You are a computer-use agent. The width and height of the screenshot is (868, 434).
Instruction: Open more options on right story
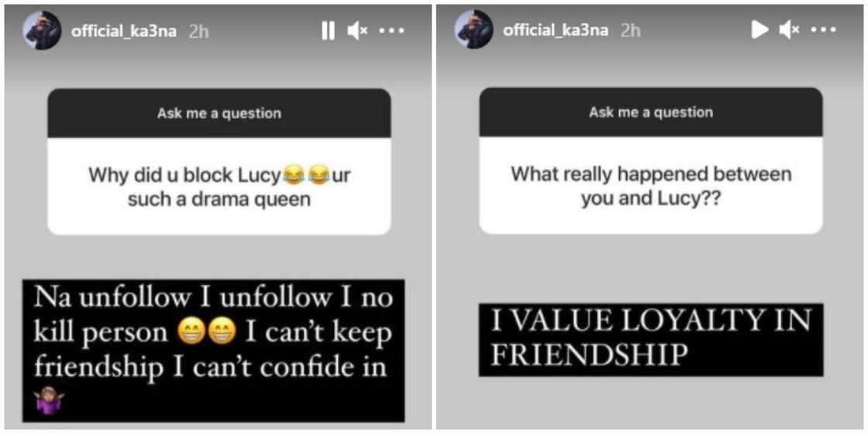pos(824,30)
